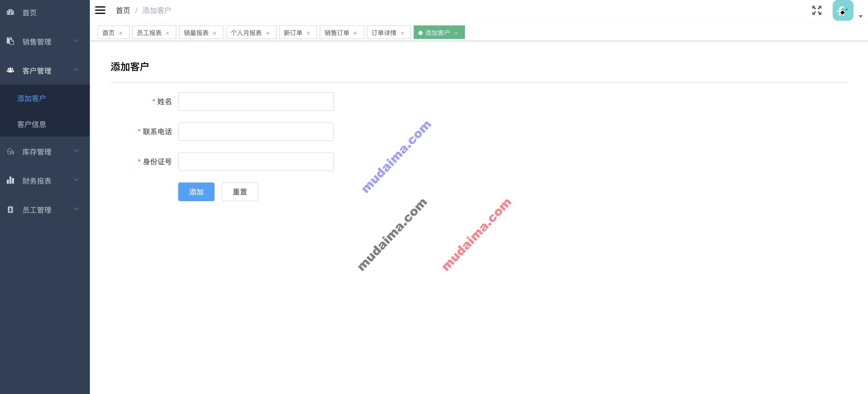Open 首页 in the sidebar
The height and width of the screenshot is (394, 868).
coord(45,12)
